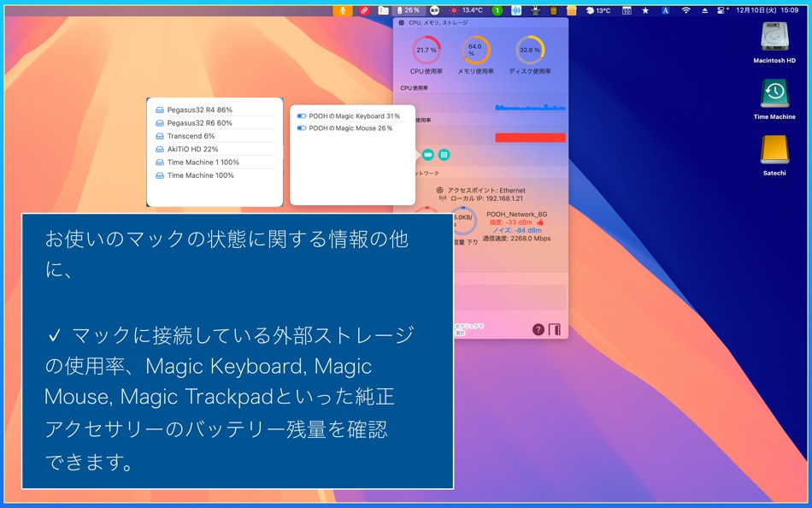Click the 26% battery status menu item

click(409, 10)
